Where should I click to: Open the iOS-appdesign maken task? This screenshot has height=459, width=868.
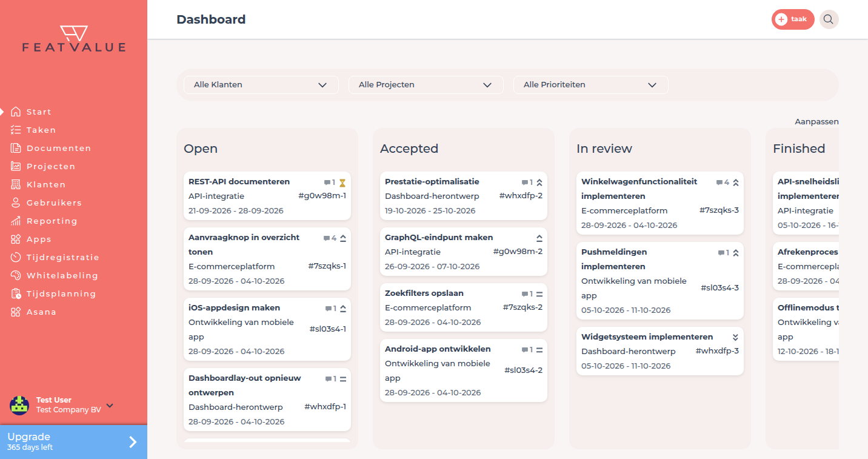tap(267, 329)
